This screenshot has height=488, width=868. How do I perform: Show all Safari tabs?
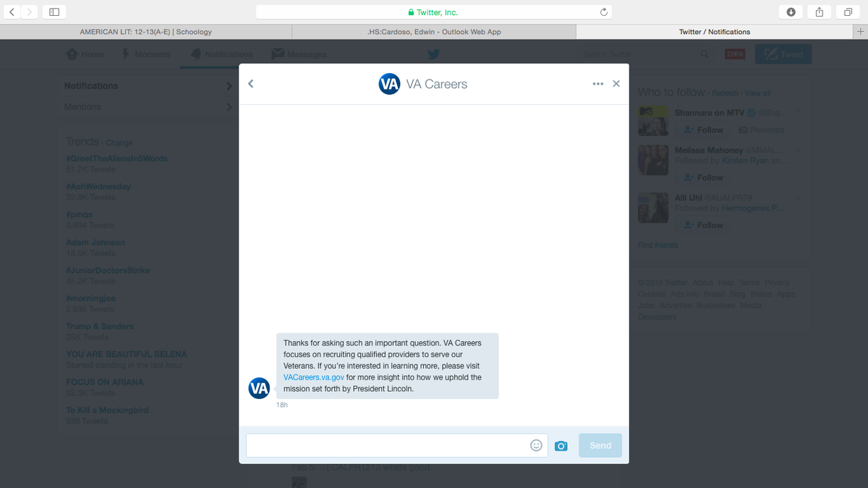pos(848,12)
